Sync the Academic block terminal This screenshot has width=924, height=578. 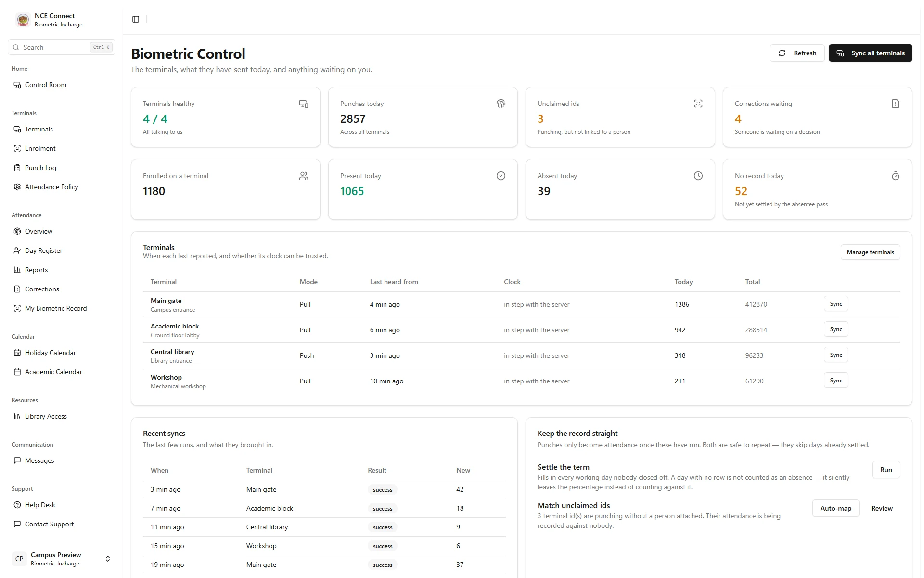click(x=836, y=329)
